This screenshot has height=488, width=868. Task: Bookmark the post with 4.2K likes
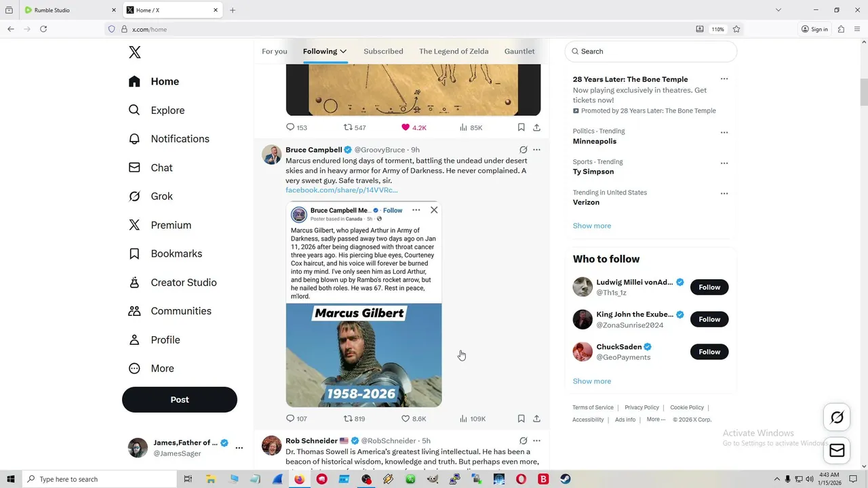point(521,127)
